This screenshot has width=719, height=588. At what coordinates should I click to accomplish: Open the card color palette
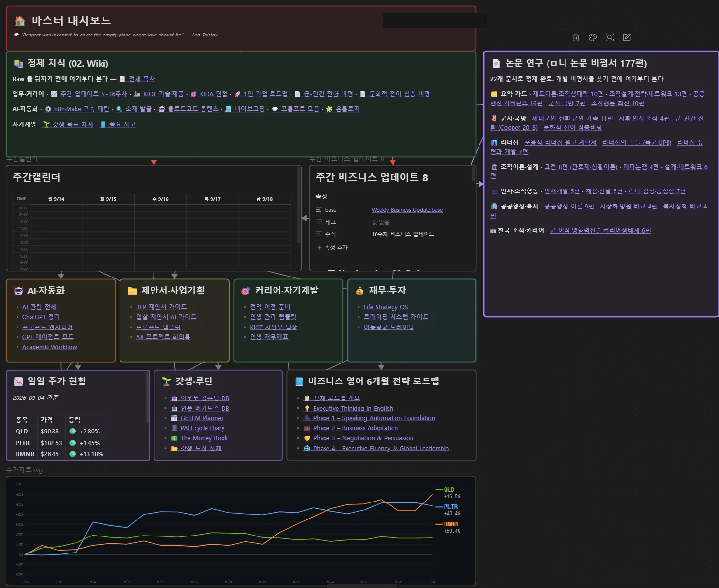coord(593,37)
